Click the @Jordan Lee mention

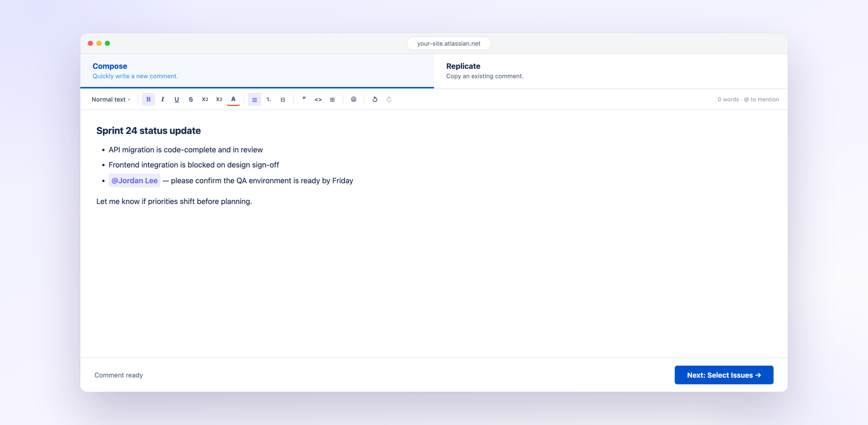point(134,180)
